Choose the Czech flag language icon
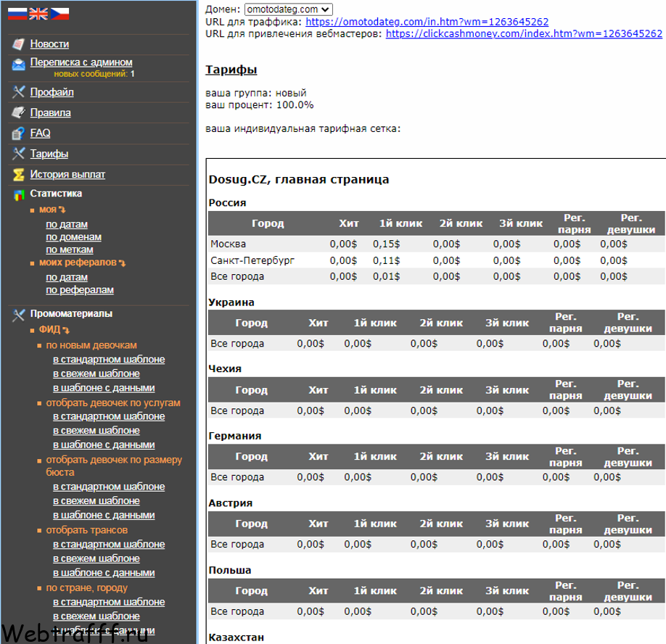The image size is (666, 644). (x=59, y=14)
